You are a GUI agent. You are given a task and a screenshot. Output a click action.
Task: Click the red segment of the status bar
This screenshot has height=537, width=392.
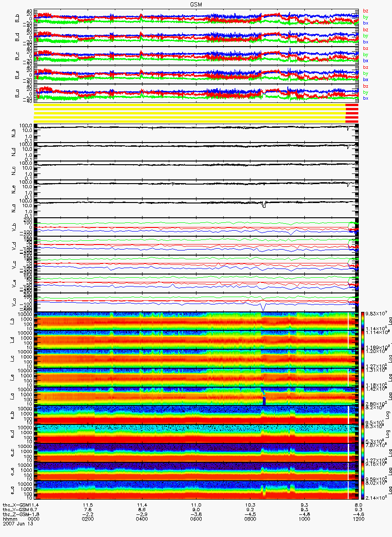click(x=352, y=113)
